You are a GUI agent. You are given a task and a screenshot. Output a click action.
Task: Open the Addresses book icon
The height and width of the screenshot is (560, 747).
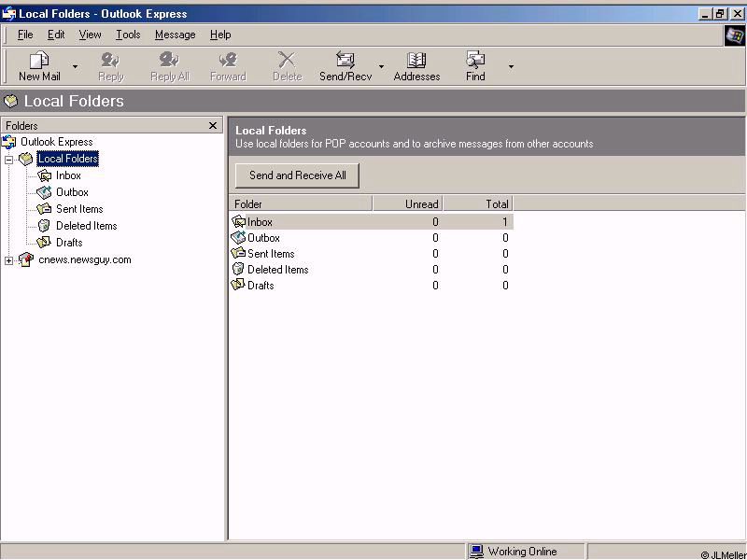[x=416, y=61]
